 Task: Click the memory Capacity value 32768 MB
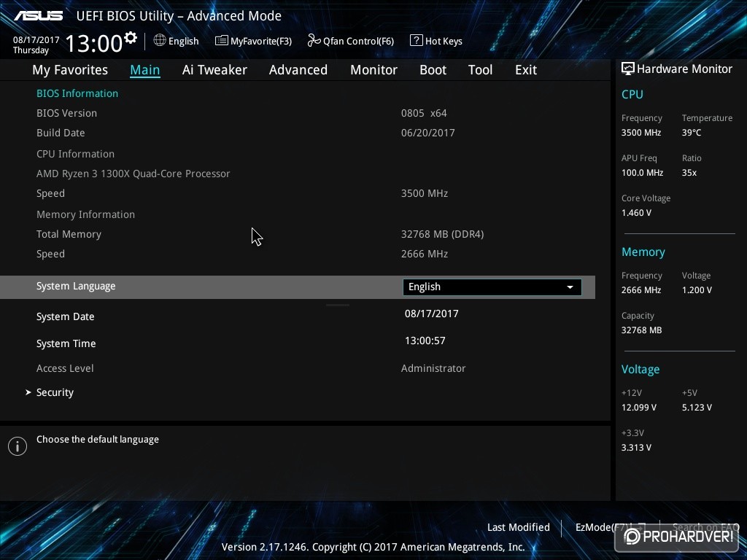pyautogui.click(x=641, y=330)
